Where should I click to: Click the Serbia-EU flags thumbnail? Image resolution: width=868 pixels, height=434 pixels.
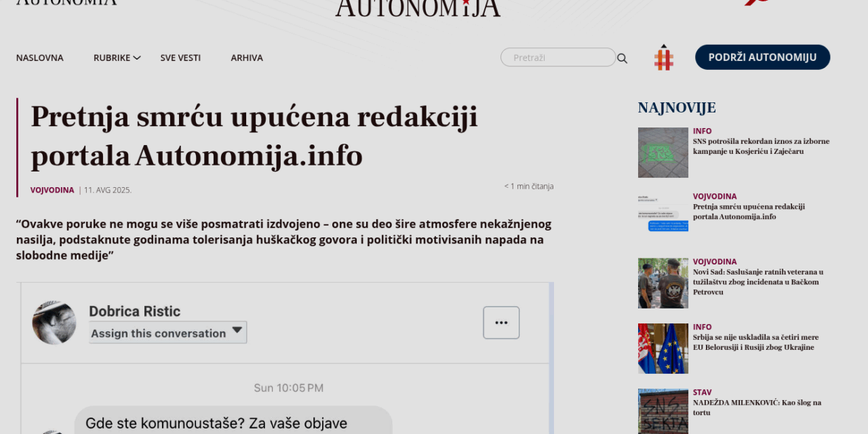click(x=663, y=348)
